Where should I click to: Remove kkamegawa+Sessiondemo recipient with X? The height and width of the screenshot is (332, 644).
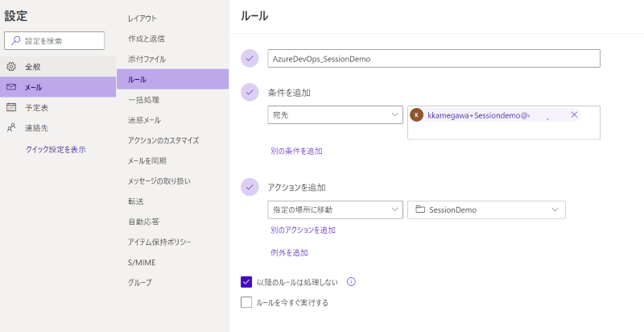click(574, 114)
